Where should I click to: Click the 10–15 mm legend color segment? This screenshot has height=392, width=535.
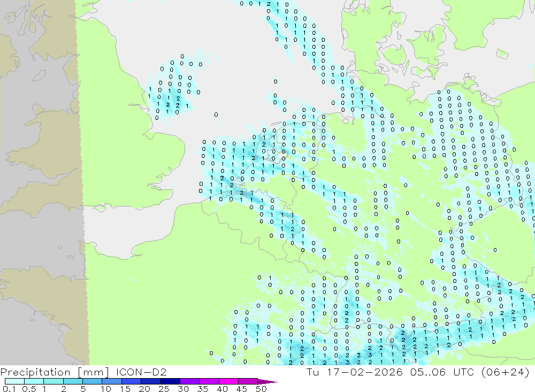112,381
